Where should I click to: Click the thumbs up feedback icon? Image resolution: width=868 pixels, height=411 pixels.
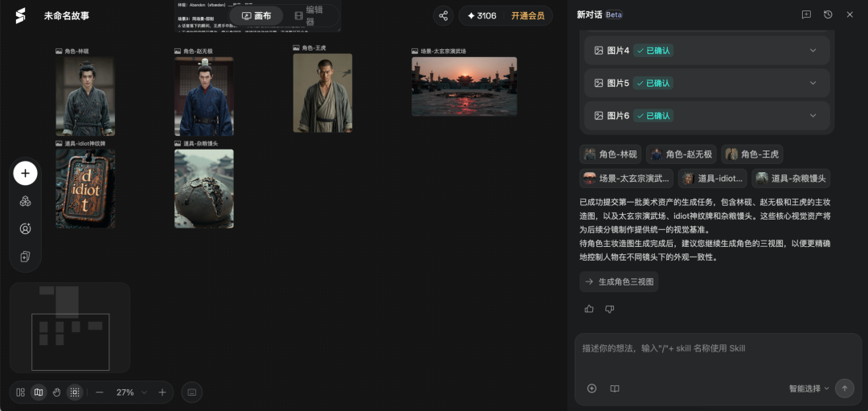point(589,309)
